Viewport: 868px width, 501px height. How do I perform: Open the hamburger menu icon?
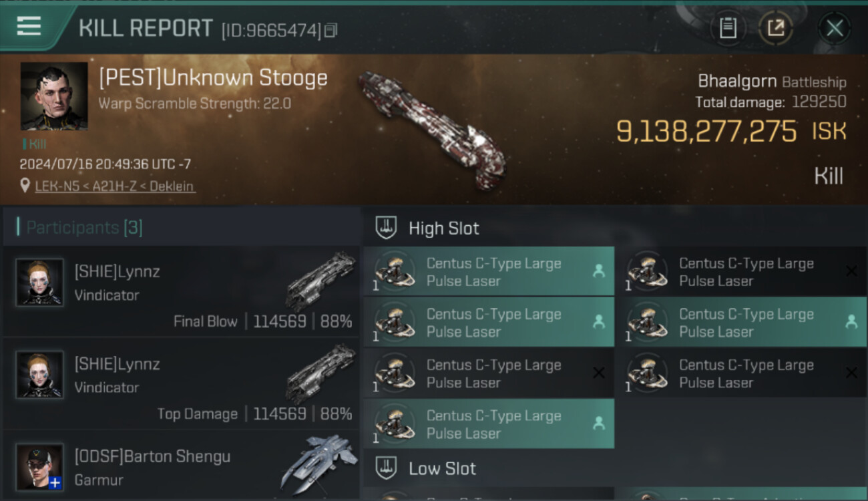tap(29, 26)
